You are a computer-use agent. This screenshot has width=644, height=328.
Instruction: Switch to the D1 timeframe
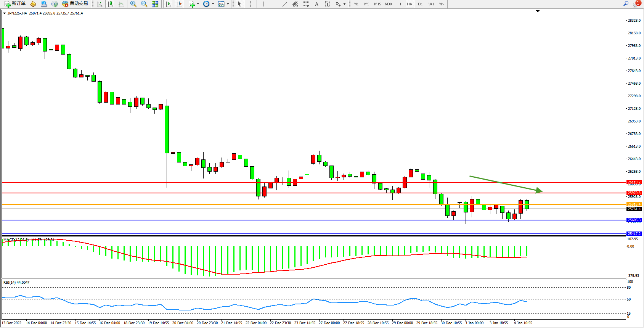pos(420,4)
